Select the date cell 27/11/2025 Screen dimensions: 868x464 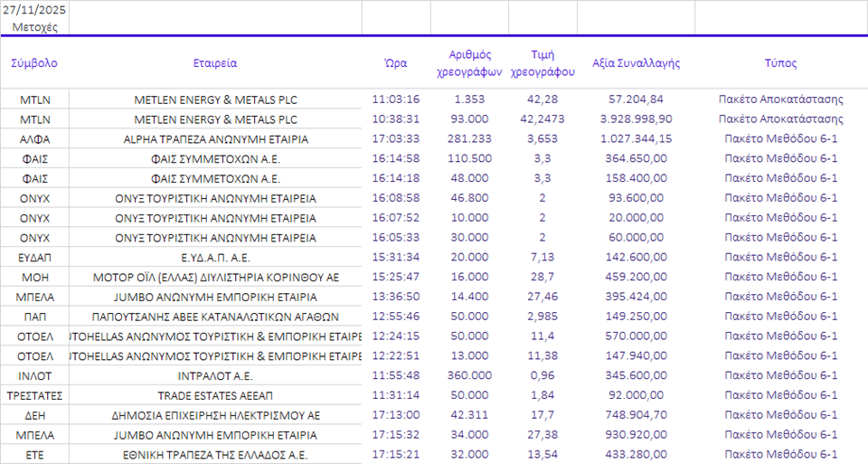coord(34,10)
